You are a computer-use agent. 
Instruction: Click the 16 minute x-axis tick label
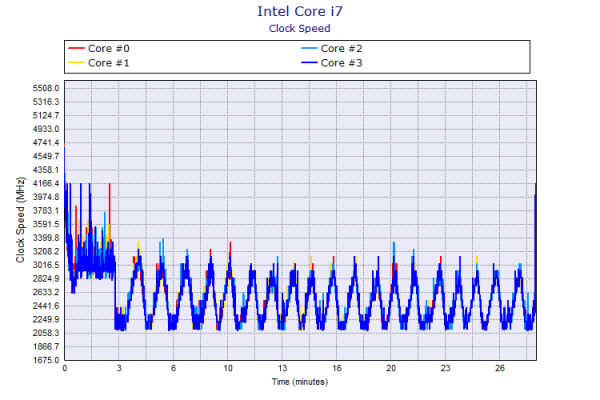tap(337, 368)
